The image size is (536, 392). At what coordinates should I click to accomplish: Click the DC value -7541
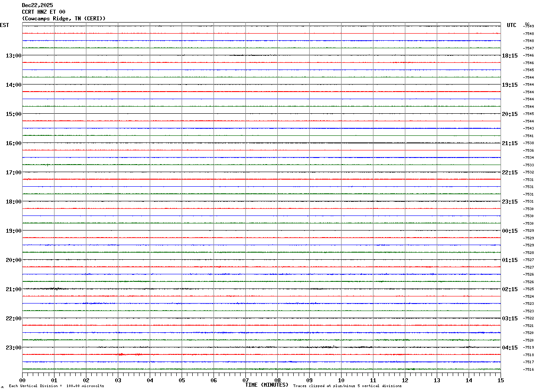click(x=528, y=136)
